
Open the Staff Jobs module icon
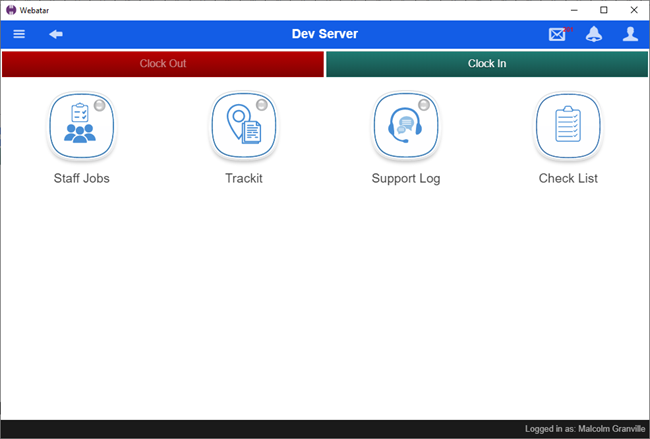click(x=81, y=126)
